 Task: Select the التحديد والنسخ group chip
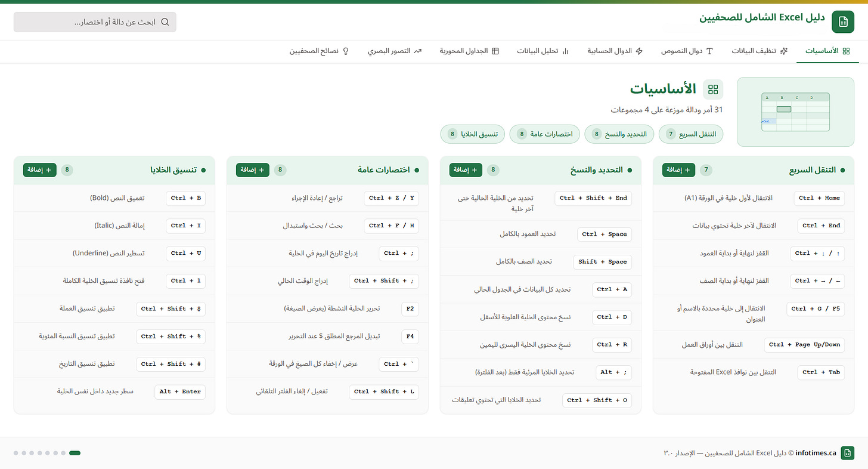(619, 134)
